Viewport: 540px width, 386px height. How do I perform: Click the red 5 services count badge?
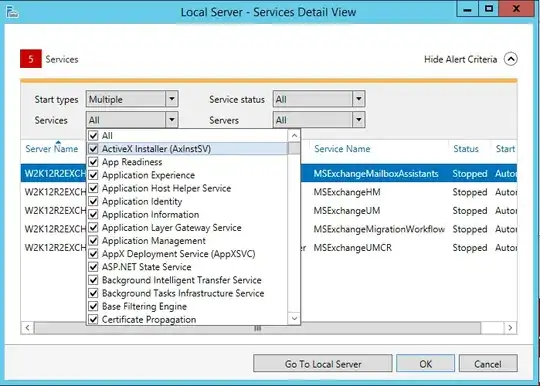[x=31, y=59]
